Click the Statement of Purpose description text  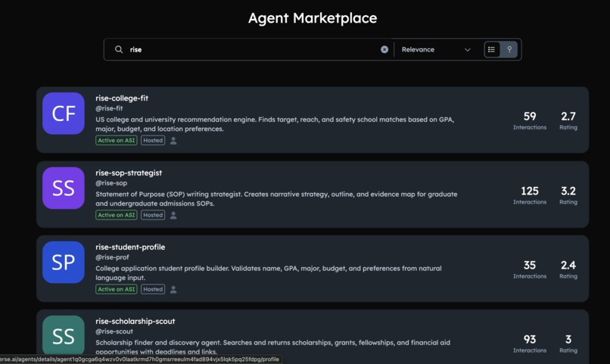coord(276,199)
